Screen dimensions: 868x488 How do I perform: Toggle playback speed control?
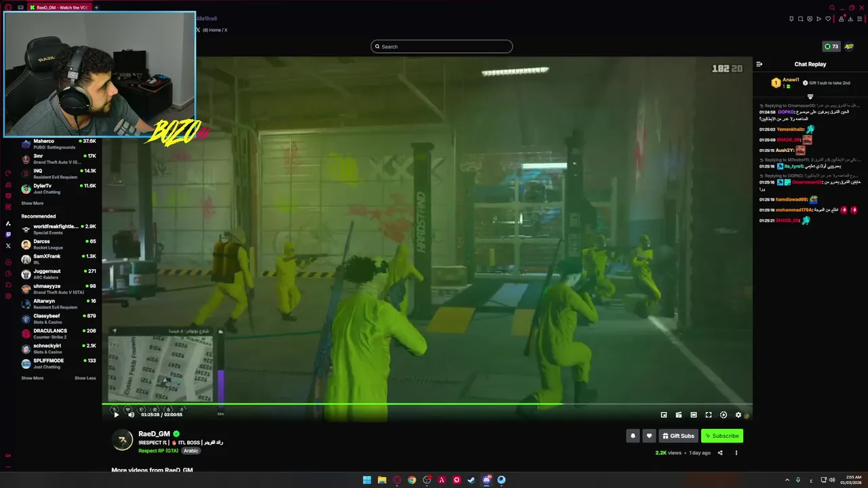[724, 415]
